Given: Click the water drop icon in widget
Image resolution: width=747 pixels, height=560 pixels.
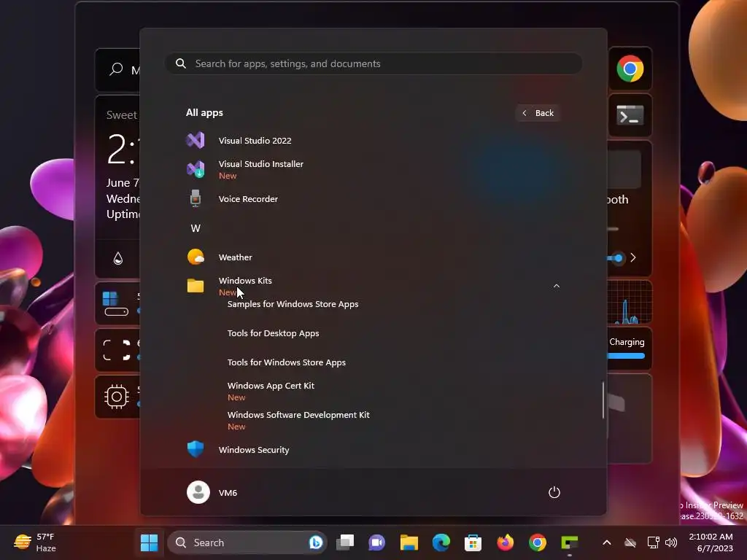Looking at the screenshot, I should coord(118,259).
